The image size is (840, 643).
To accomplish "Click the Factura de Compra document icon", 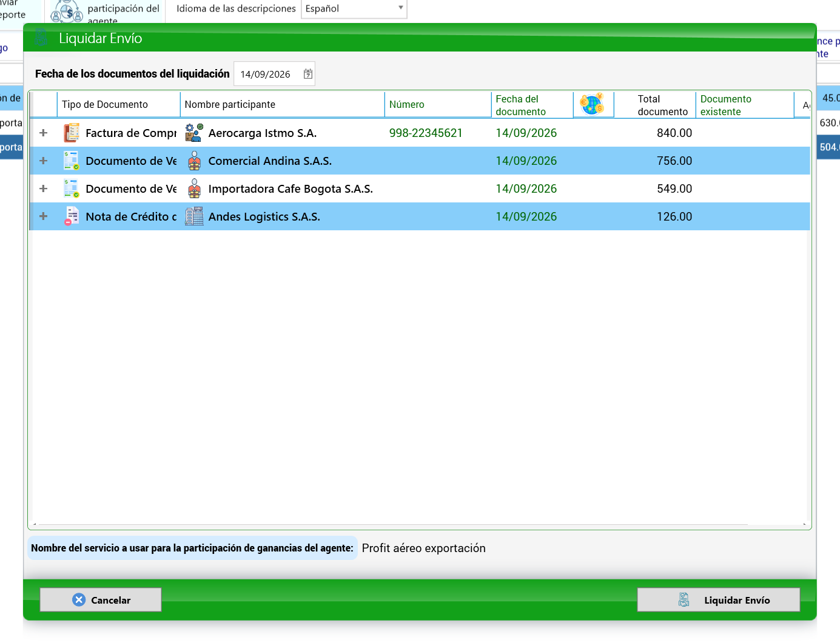I will [72, 133].
